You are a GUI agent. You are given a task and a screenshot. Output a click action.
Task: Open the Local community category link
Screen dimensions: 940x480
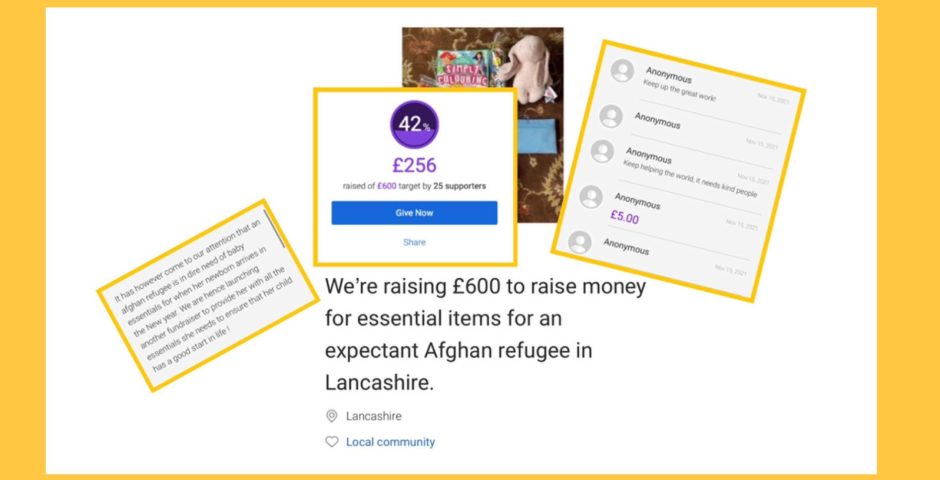click(x=390, y=442)
